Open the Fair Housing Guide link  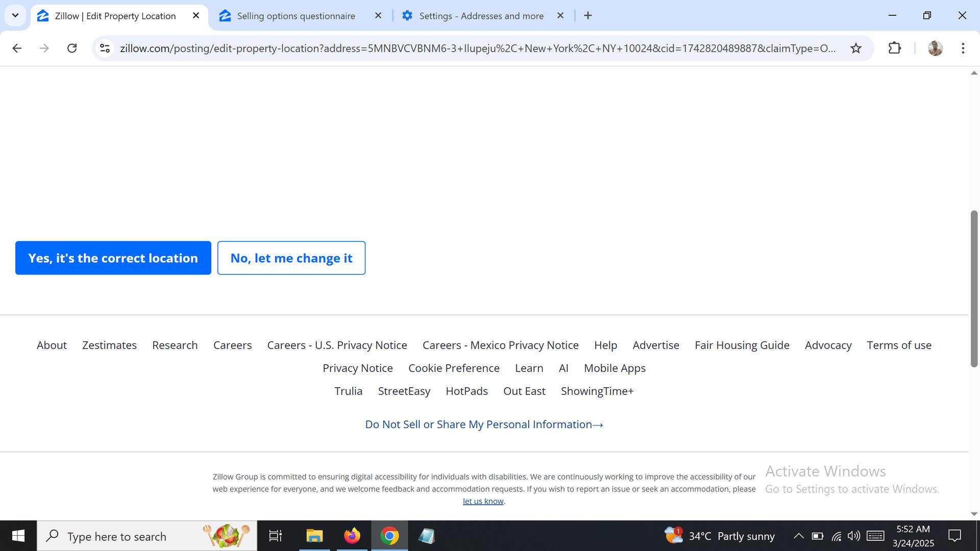pyautogui.click(x=742, y=345)
